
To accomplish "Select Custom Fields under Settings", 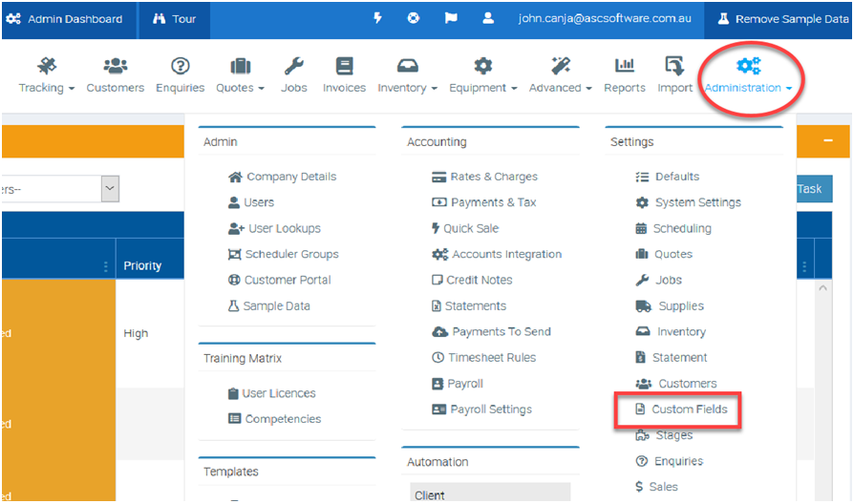I will pos(689,409).
